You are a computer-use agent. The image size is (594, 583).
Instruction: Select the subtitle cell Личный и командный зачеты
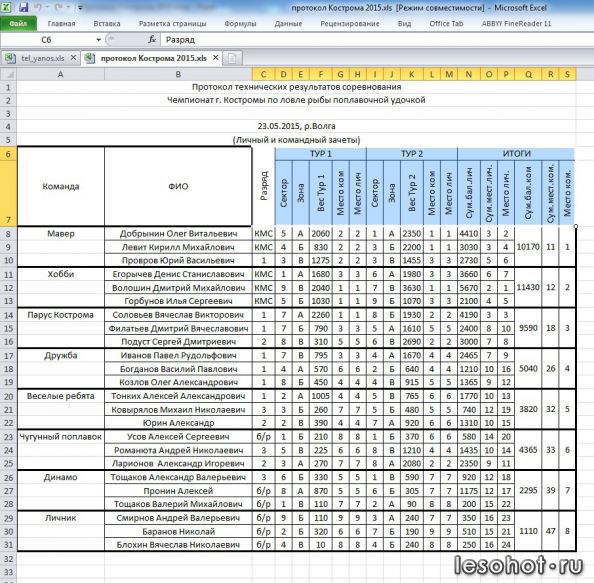point(296,140)
